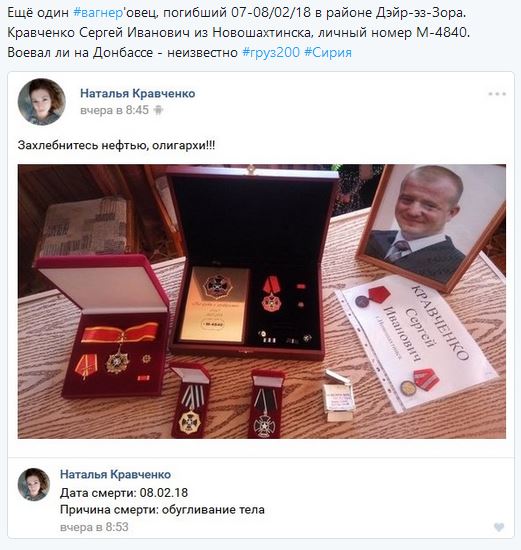Enlarge the attached photo of medal cases
This screenshot has width=521, height=550.
coord(262,301)
